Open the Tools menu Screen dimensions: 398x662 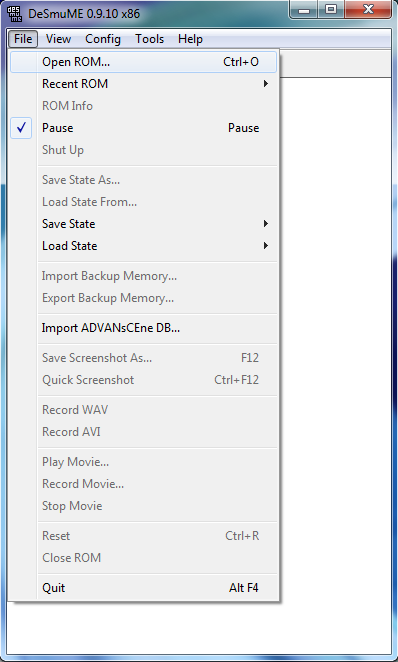pos(149,39)
